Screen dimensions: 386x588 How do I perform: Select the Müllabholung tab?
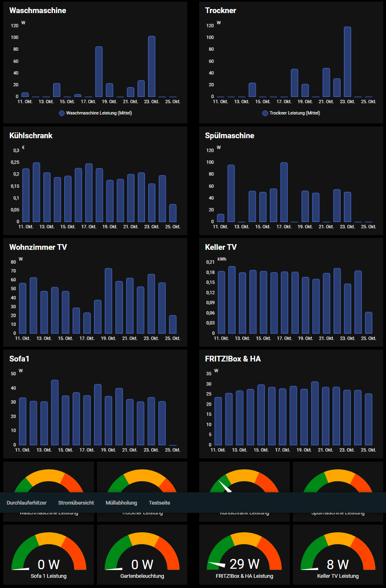point(121,503)
